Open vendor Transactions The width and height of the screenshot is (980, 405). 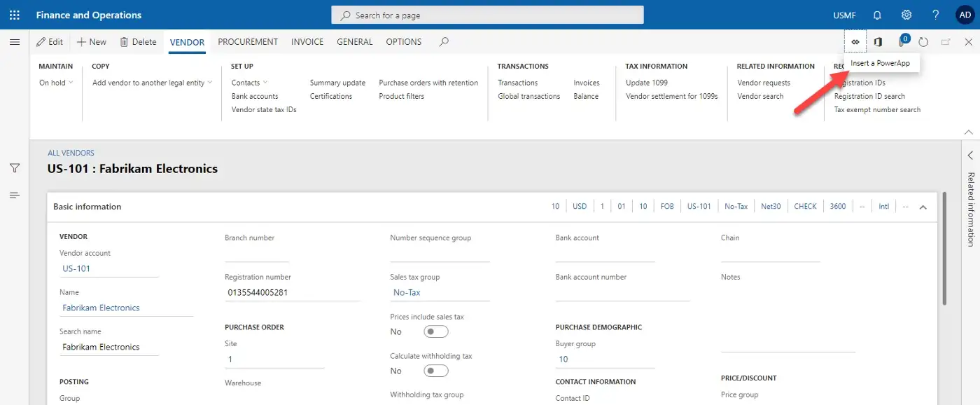point(518,83)
